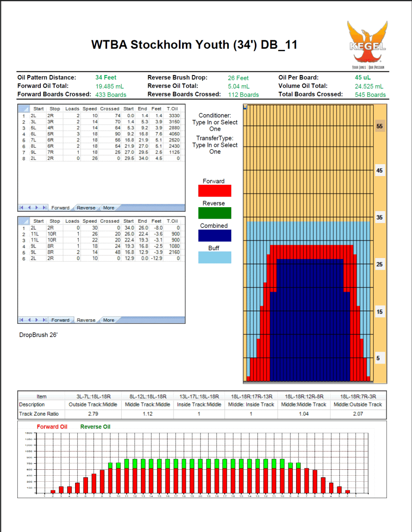Click 'Reverse Oil' chart legend label
Viewport: 412px width, 532px height.
pos(95,427)
